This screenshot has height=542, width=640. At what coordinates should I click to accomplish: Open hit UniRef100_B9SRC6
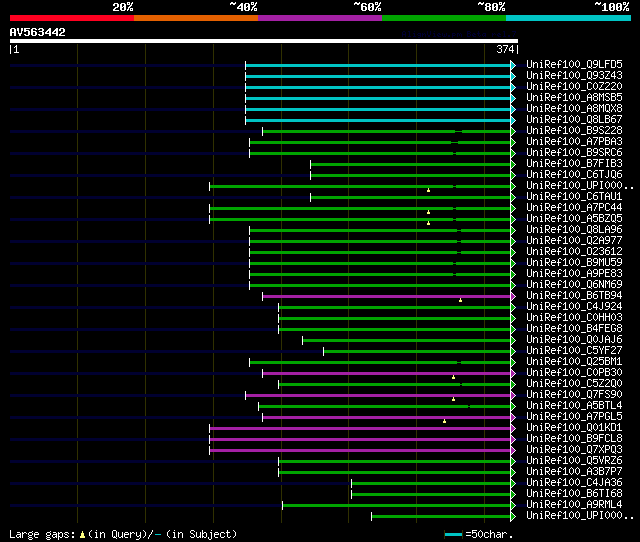tap(574, 153)
